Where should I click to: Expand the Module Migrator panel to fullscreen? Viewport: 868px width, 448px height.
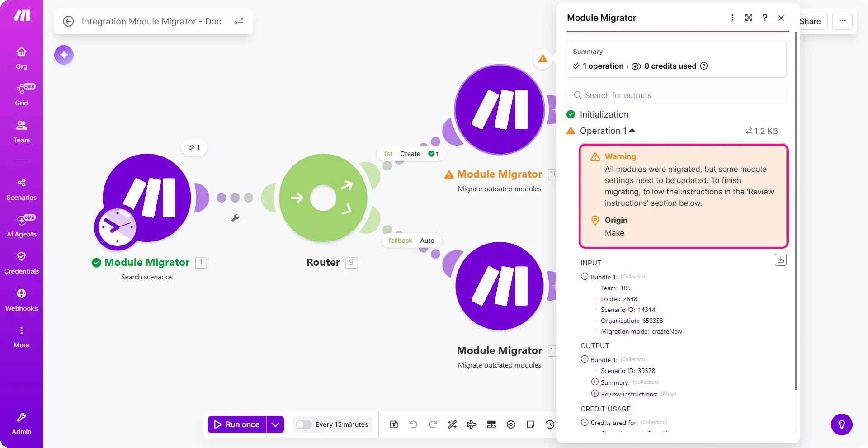coord(749,18)
